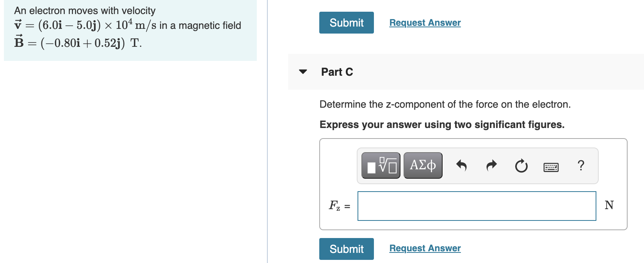Click the 'Determine the z-component' question text

pyautogui.click(x=445, y=104)
